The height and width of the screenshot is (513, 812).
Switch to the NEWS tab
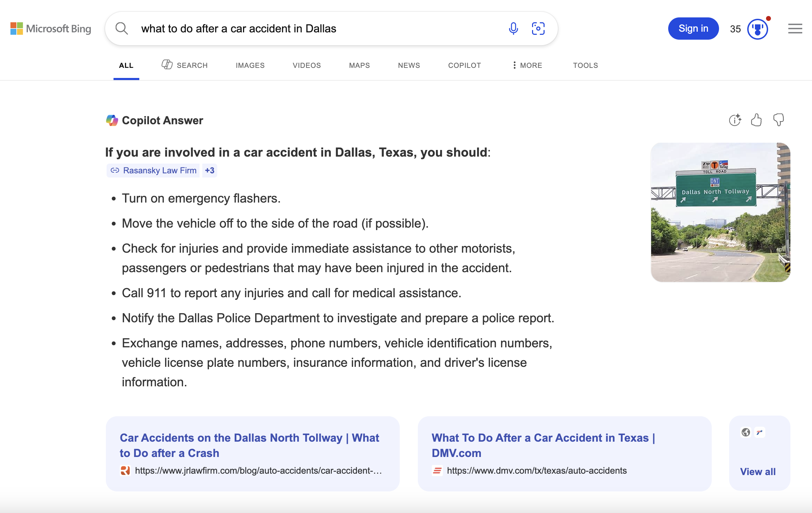(409, 65)
